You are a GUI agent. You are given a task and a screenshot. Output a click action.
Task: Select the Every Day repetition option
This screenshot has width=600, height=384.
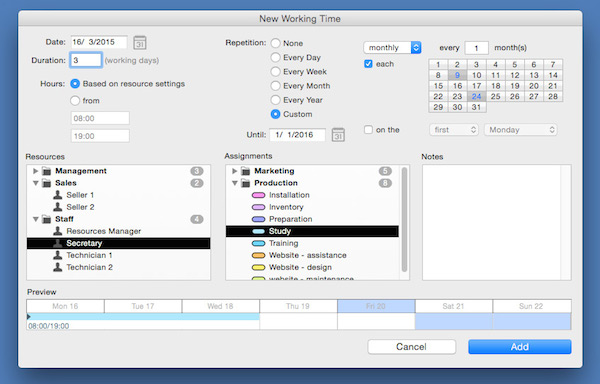pos(275,57)
